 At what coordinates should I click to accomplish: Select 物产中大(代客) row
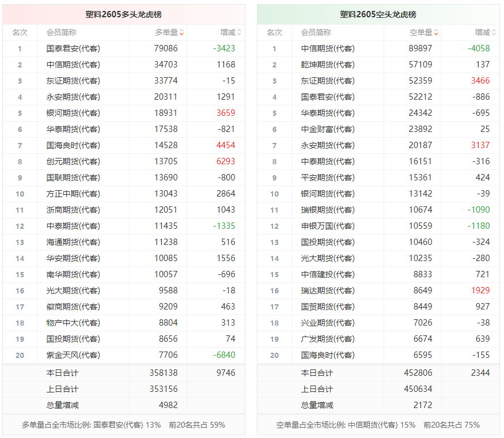click(x=124, y=323)
